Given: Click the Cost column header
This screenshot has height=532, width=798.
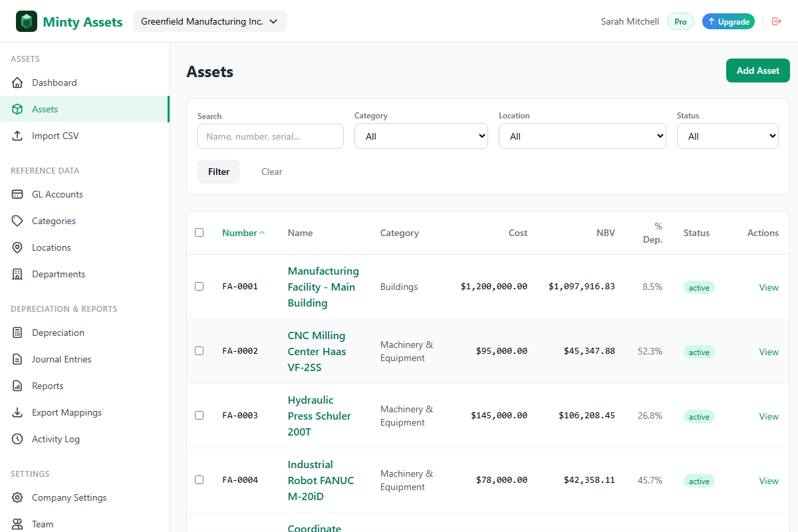Looking at the screenshot, I should (518, 233).
